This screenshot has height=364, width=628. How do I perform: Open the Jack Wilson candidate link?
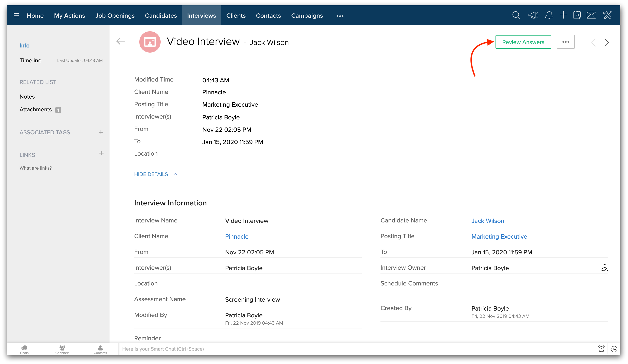(487, 221)
